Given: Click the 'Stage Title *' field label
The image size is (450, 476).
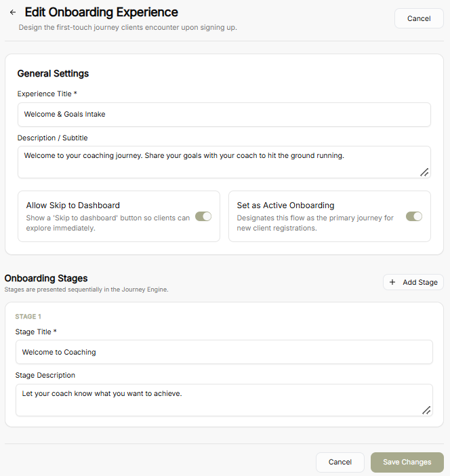Looking at the screenshot, I should click(36, 332).
